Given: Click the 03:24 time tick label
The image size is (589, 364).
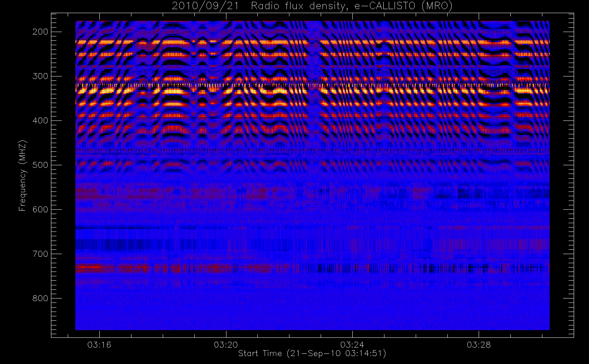Looking at the screenshot, I should 352,345.
